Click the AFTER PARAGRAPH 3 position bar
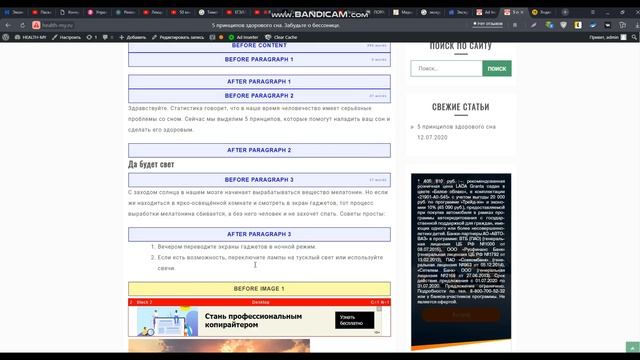Viewport: 640px width, 360px height. pyautogui.click(x=259, y=234)
